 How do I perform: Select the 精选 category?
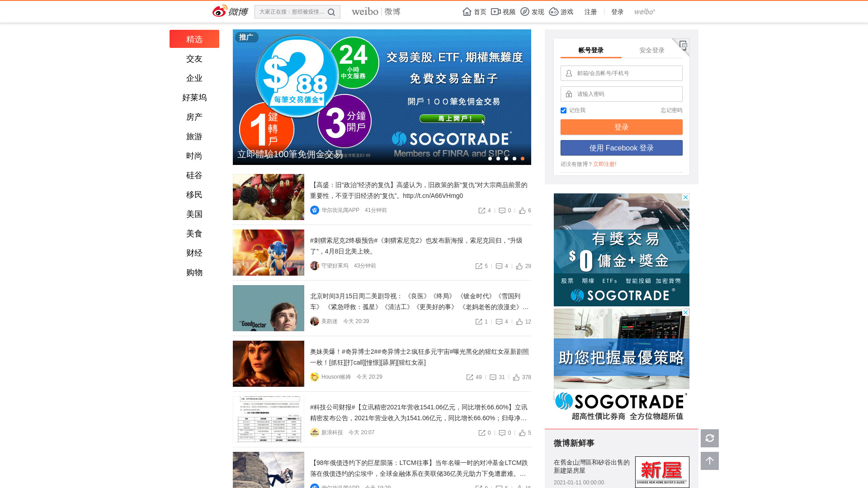tap(194, 39)
